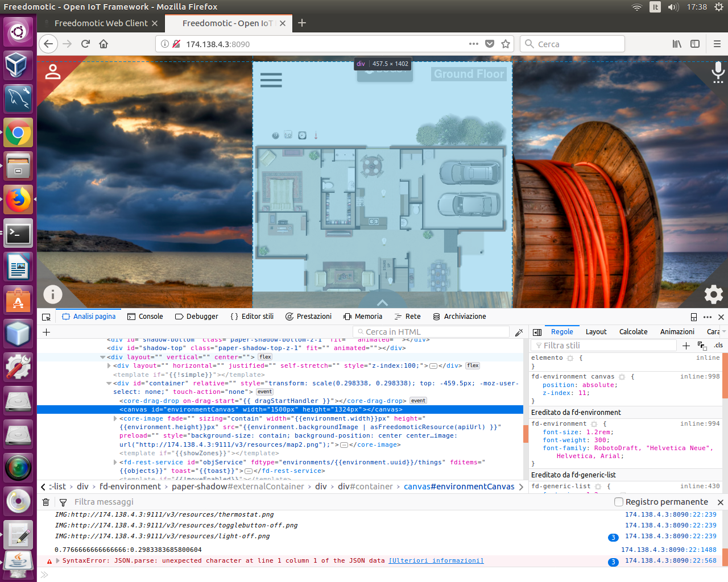The image size is (728, 582).
Task: Create a new node with plus icon
Action: [x=47, y=332]
